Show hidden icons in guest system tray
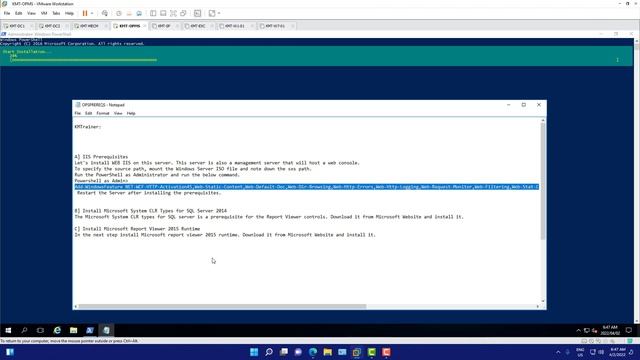640x360 pixels. [578, 330]
